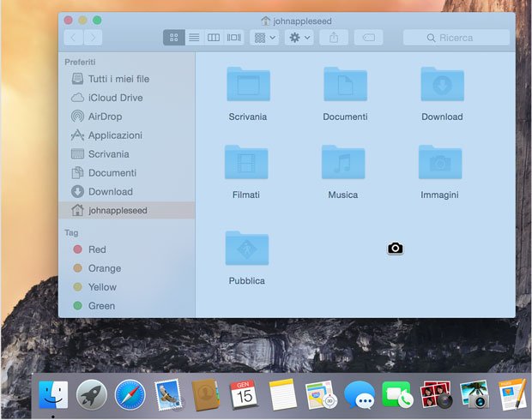Select Documenti in the sidebar
Screen dimensions: 532x420
click(x=126, y=173)
